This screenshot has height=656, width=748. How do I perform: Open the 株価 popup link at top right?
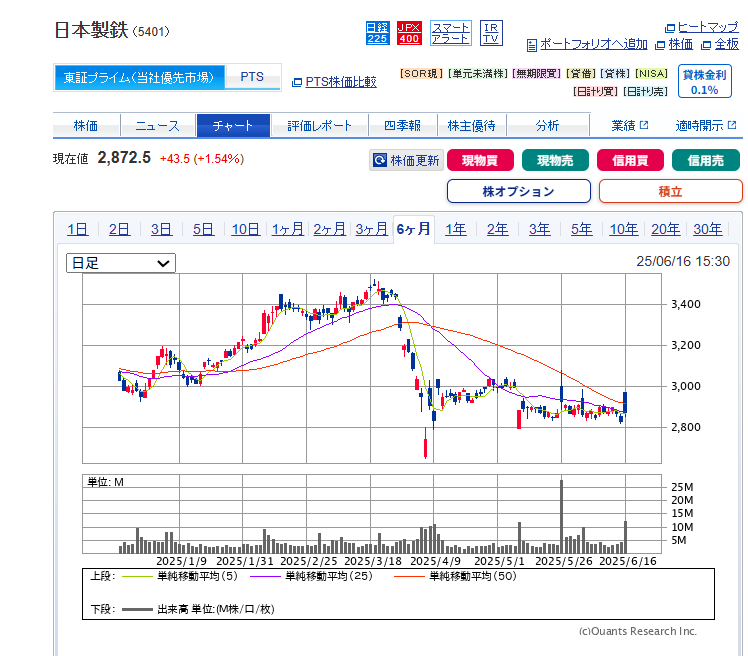tap(680, 44)
